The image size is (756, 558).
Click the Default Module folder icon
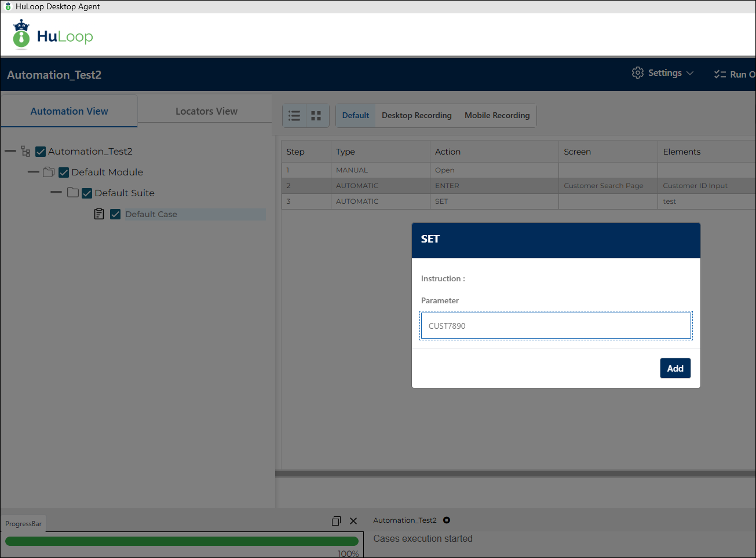tap(49, 172)
